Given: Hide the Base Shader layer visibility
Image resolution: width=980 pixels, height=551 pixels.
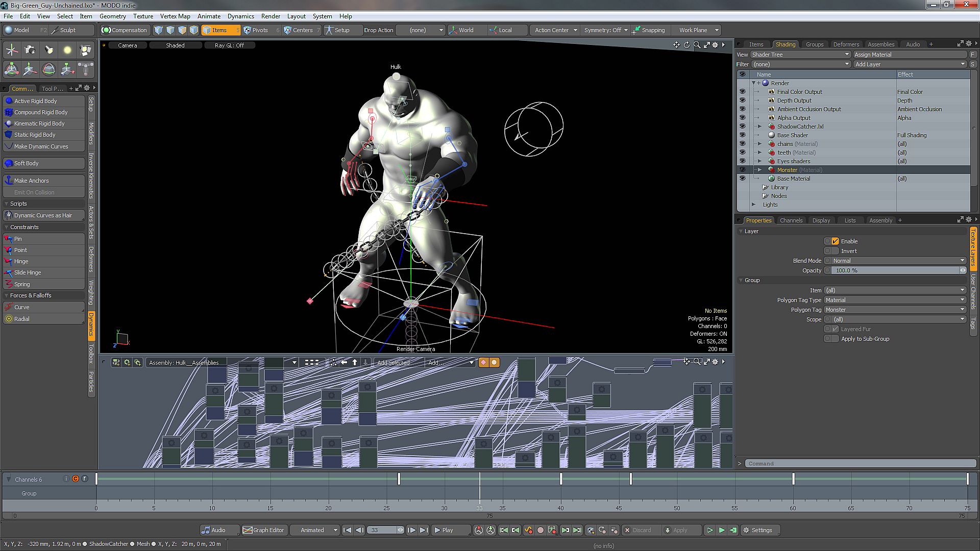Looking at the screenshot, I should (x=742, y=135).
